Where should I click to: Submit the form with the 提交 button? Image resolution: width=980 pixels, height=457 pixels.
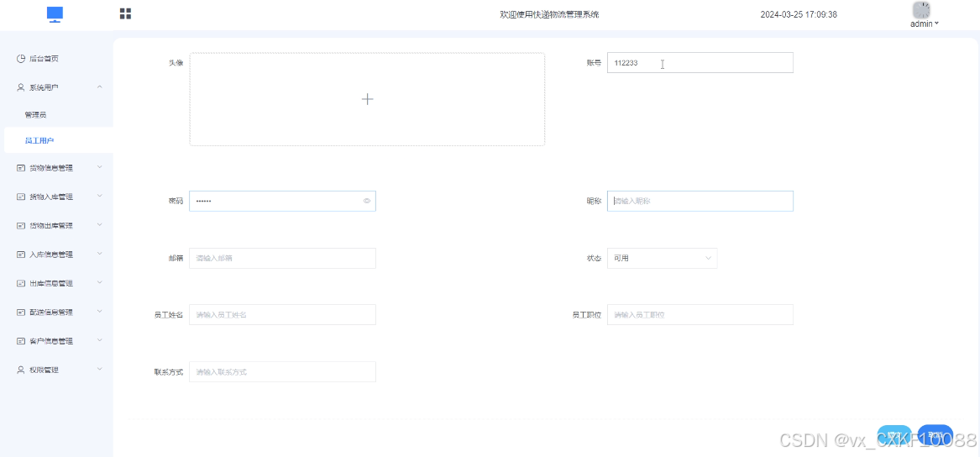(895, 435)
